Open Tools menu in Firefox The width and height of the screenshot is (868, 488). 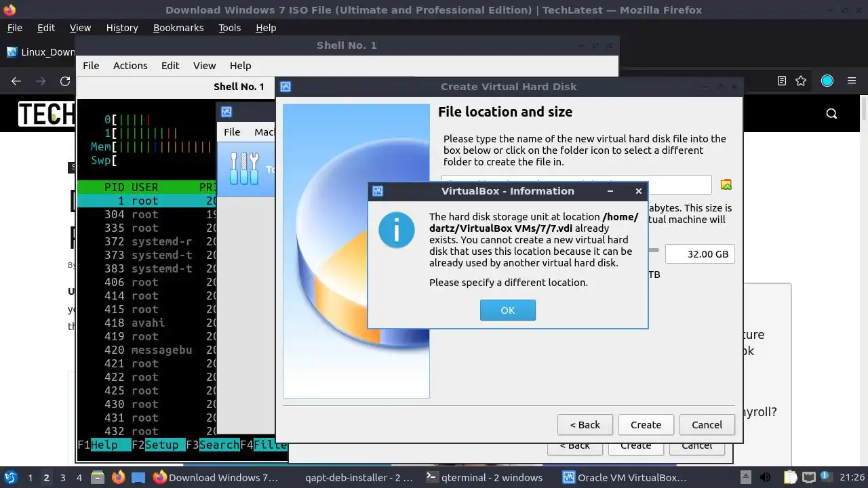[229, 28]
